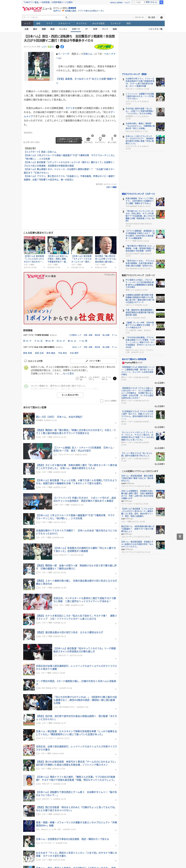Open the 【スコアボード】西武―日本ハム related link
This screenshot has width=186, height=868.
(40, 152)
